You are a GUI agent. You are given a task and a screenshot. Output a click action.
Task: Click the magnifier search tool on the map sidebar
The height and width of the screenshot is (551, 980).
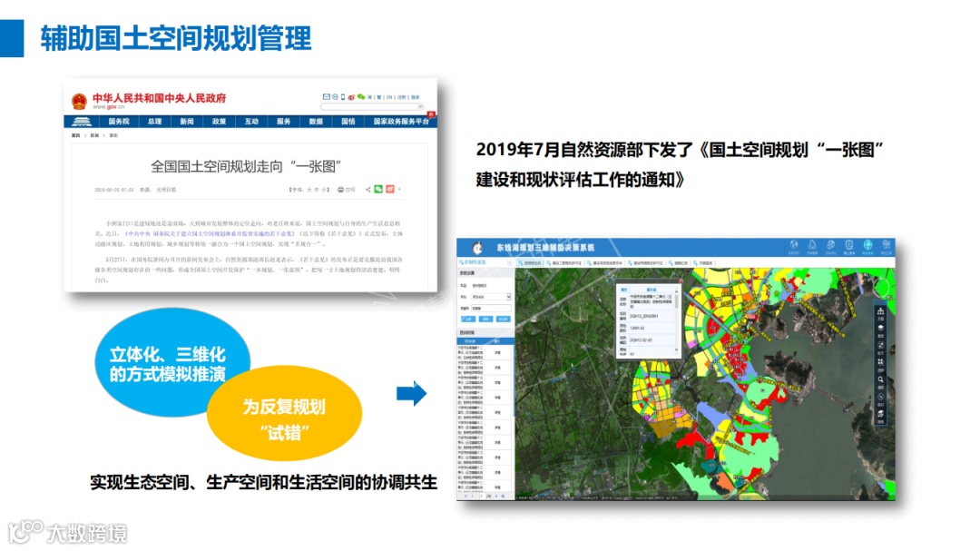click(x=880, y=379)
